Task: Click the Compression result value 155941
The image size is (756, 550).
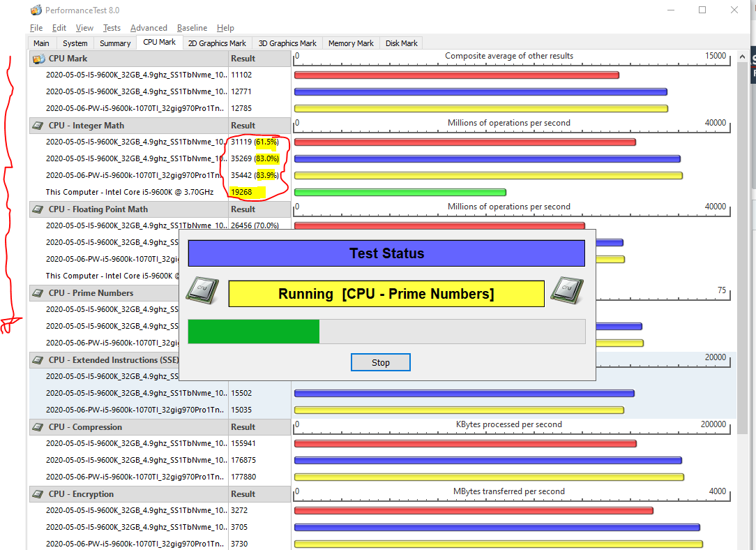Action: (x=243, y=443)
